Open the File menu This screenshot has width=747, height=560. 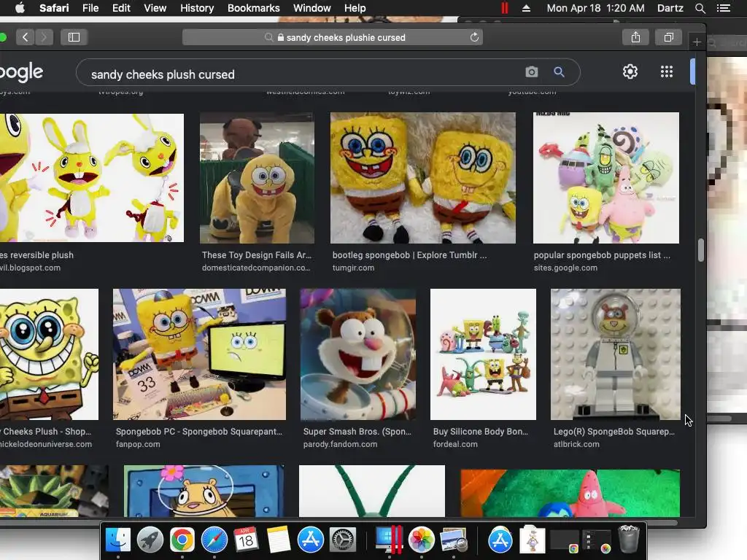click(90, 8)
